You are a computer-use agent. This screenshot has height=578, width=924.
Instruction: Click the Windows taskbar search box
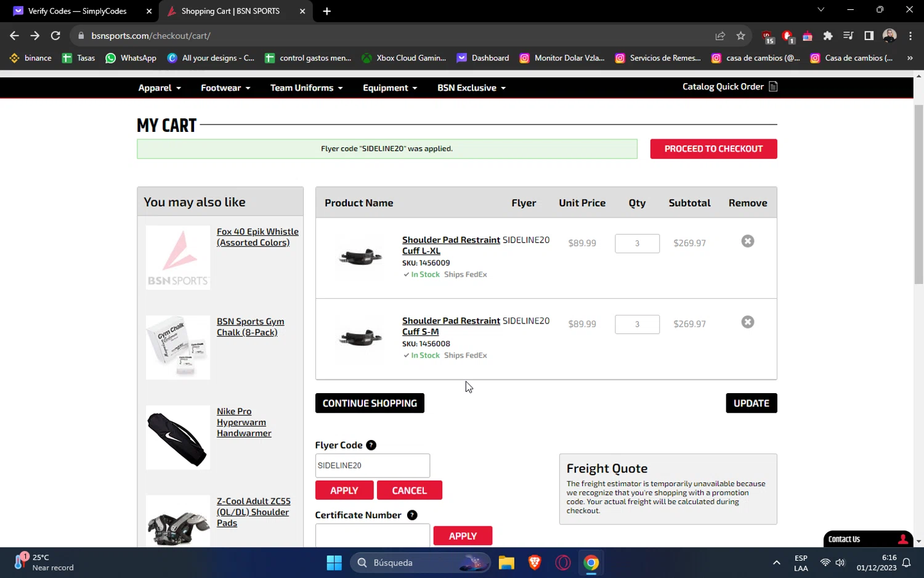point(421,563)
